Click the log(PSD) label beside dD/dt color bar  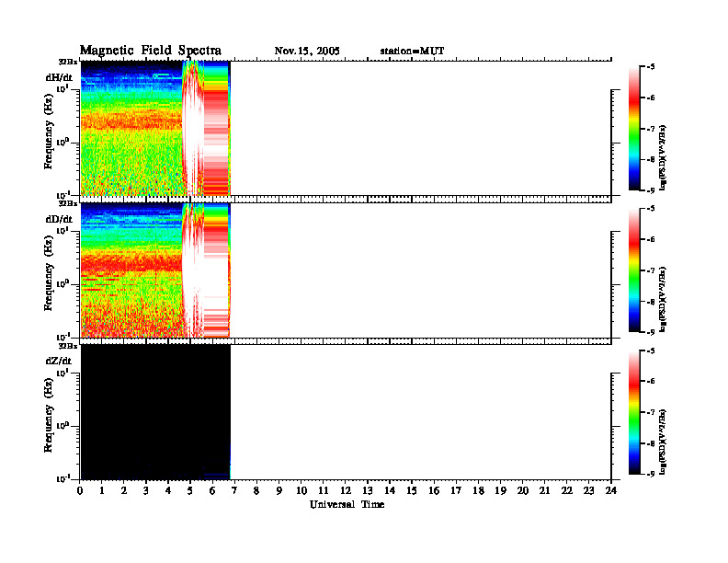pos(664,299)
